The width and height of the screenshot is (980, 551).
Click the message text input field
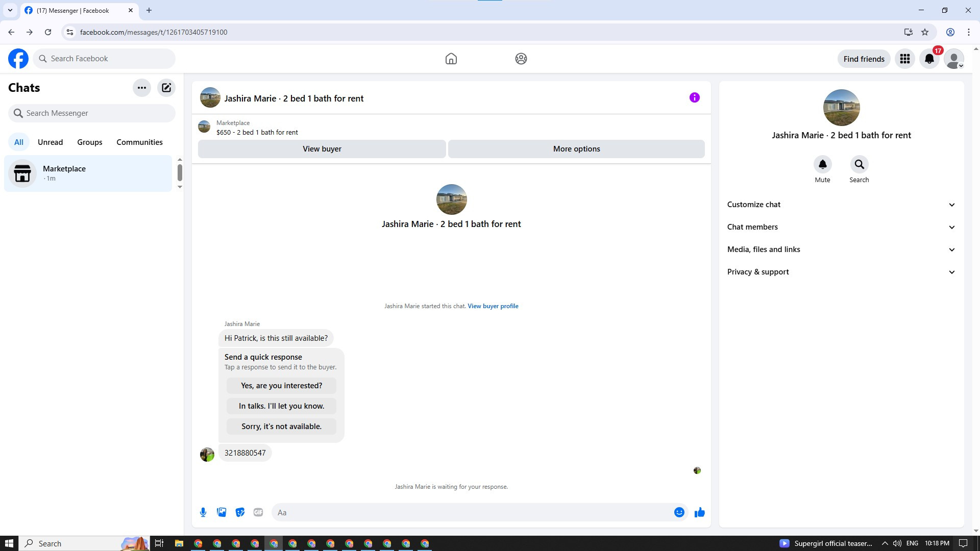tap(472, 512)
